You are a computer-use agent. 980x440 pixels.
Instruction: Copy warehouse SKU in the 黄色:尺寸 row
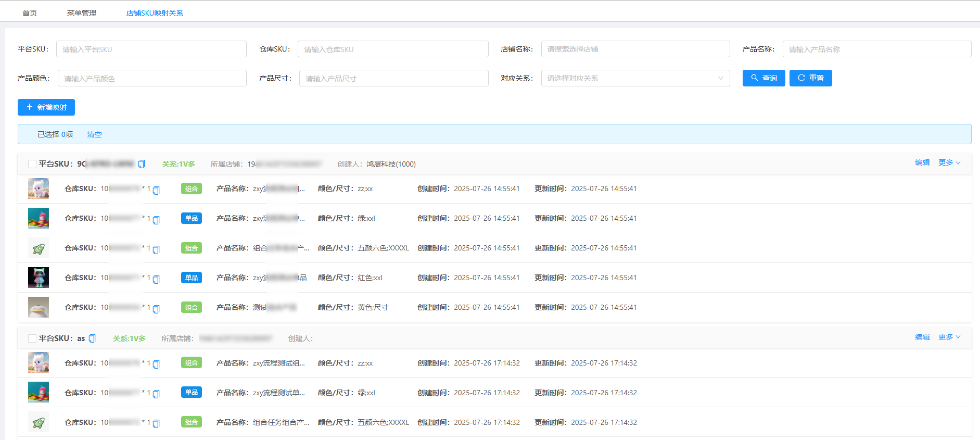pyautogui.click(x=156, y=309)
